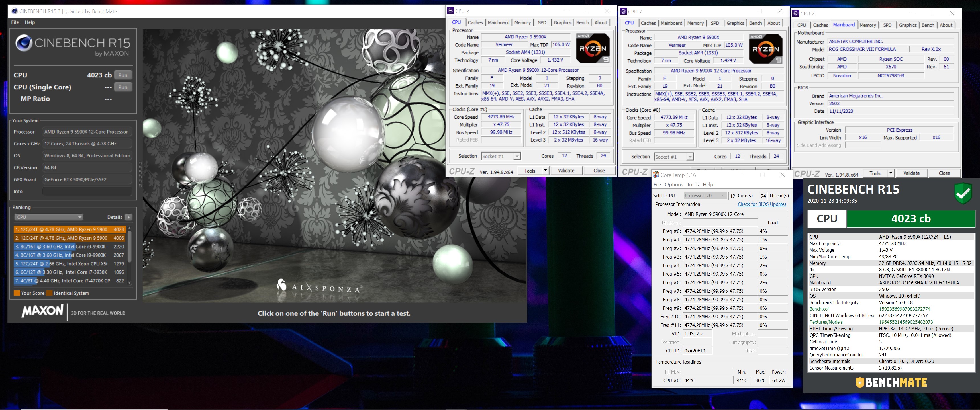
Task: Open Core Temp File menu
Action: pyautogui.click(x=657, y=184)
